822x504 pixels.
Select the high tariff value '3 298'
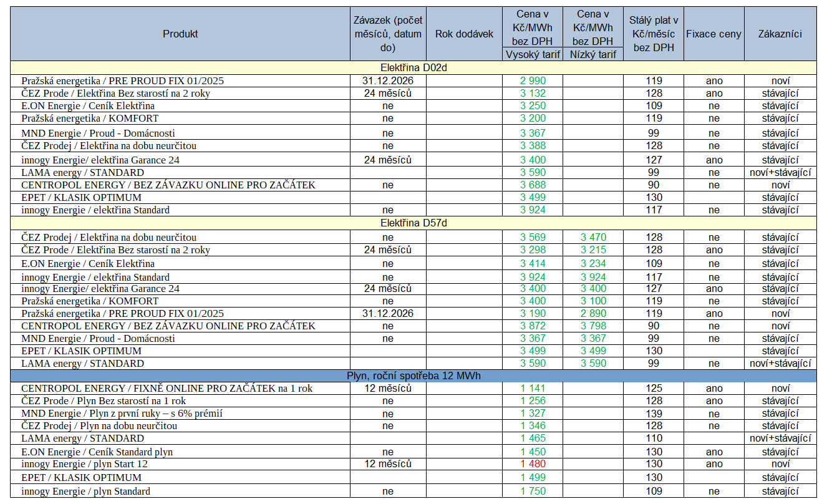(x=533, y=250)
